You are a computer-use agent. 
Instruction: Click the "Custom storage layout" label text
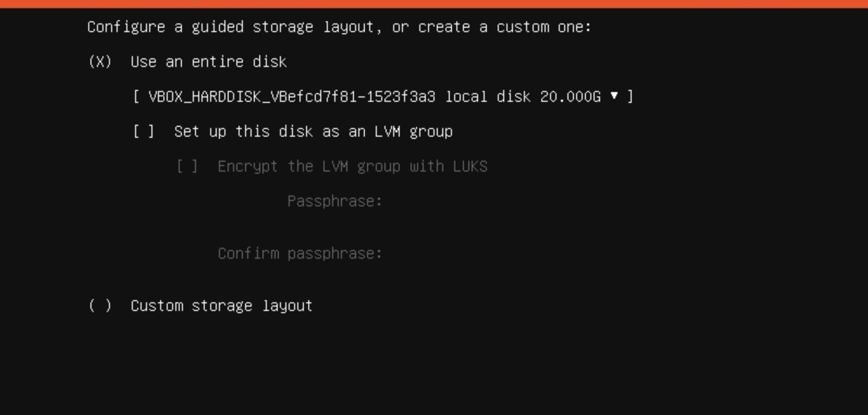click(222, 306)
